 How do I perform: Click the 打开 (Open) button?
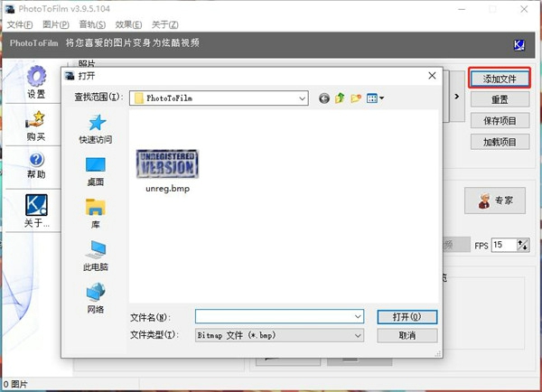coord(406,317)
